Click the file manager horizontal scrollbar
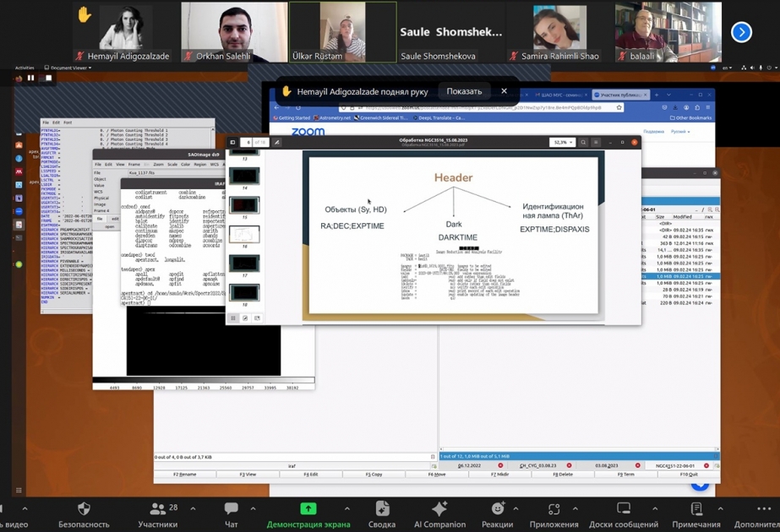The image size is (780, 532). [580, 449]
